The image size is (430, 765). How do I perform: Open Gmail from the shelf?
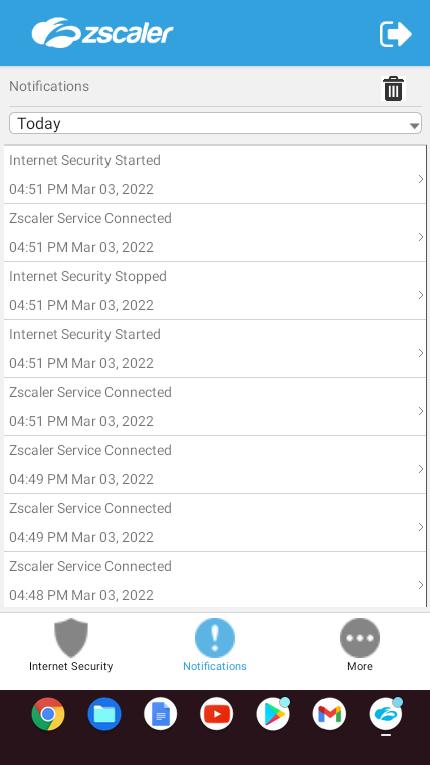(x=329, y=714)
